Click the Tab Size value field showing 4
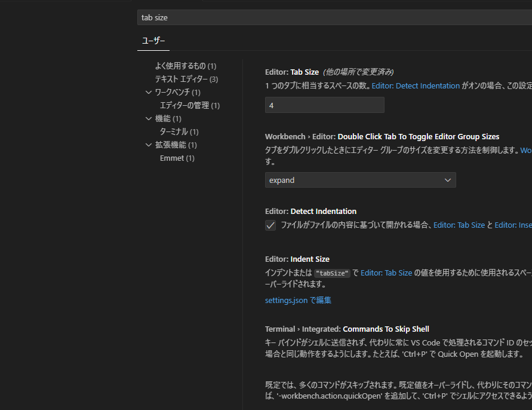532x410 pixels. pyautogui.click(x=324, y=105)
